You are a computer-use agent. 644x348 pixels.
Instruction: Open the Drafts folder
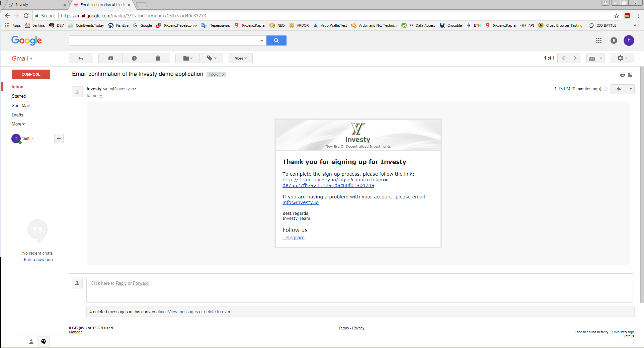17,115
